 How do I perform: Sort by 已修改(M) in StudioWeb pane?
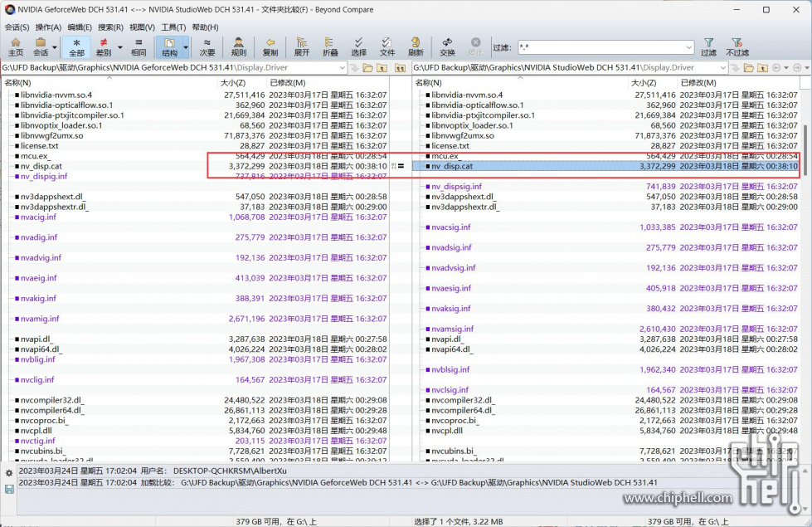[x=738, y=83]
